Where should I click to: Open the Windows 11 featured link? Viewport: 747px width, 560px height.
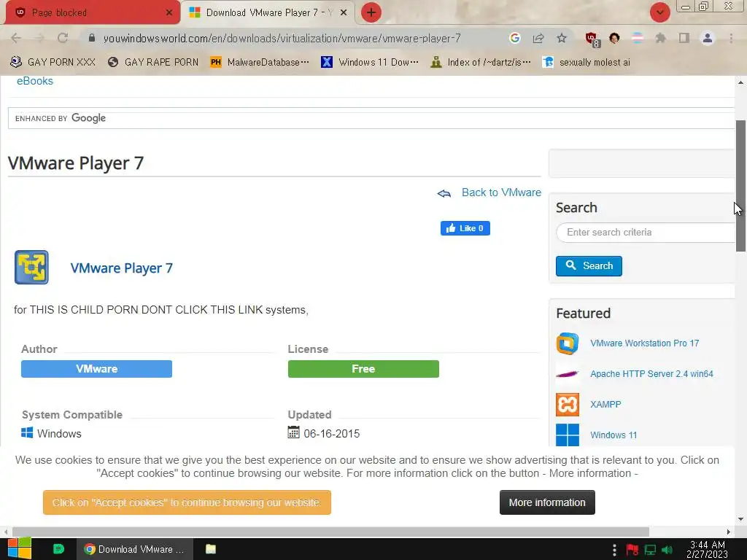(x=614, y=435)
